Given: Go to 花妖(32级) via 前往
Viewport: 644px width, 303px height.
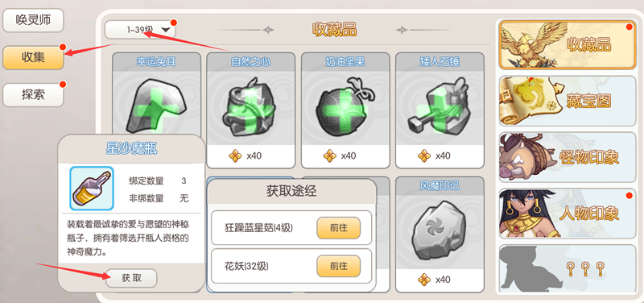Looking at the screenshot, I should [x=338, y=266].
